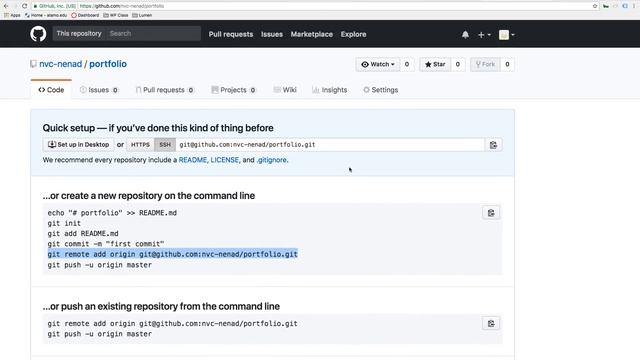
Task: Open the GitHub Octocat home logo
Action: (38, 34)
